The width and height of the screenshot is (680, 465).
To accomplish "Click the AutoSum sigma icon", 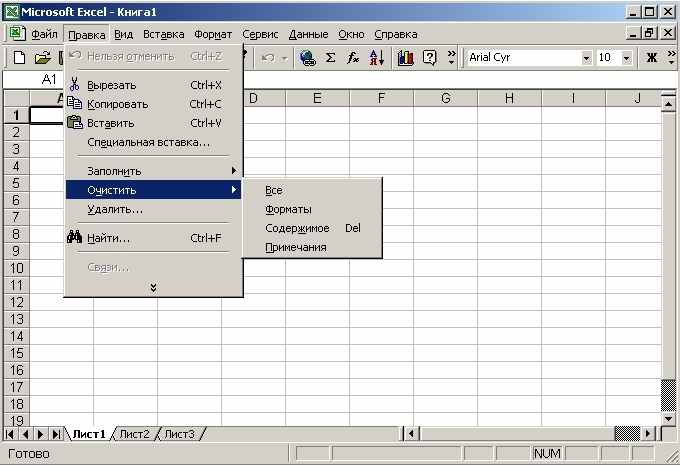I will pos(330,57).
